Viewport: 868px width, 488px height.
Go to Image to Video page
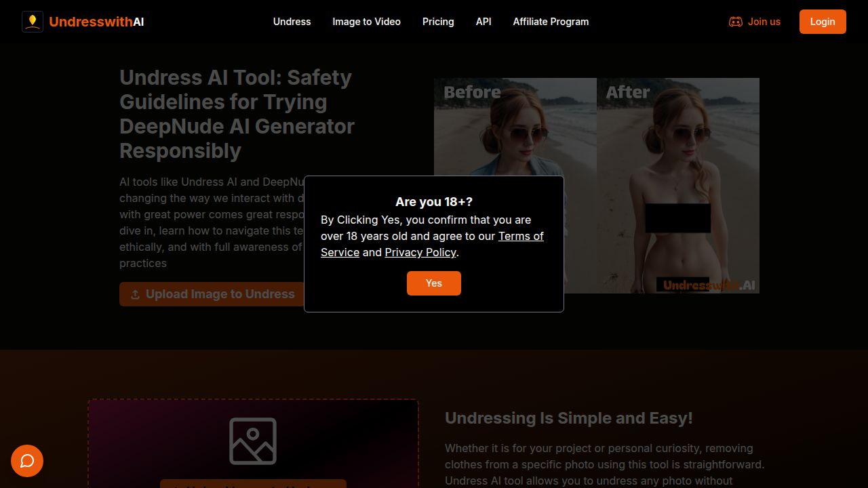[x=366, y=22]
